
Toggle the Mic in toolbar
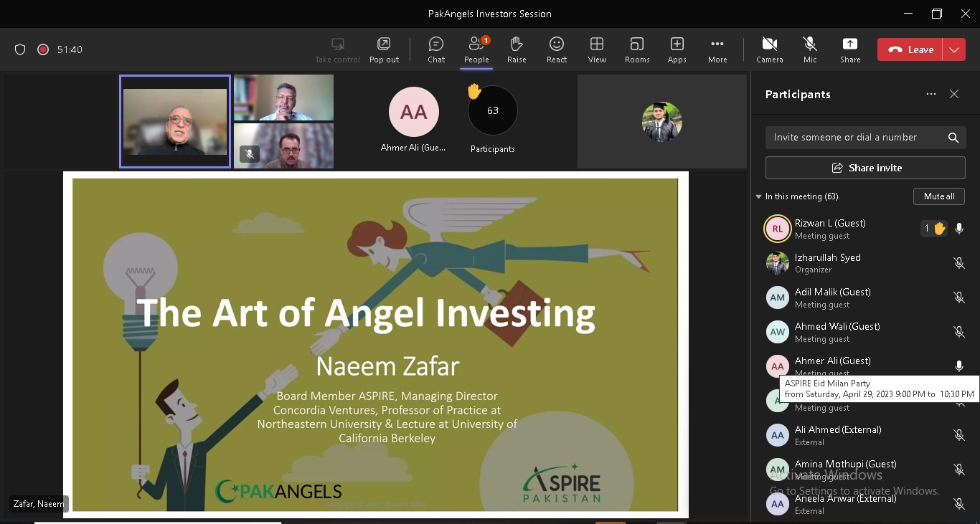tap(810, 49)
